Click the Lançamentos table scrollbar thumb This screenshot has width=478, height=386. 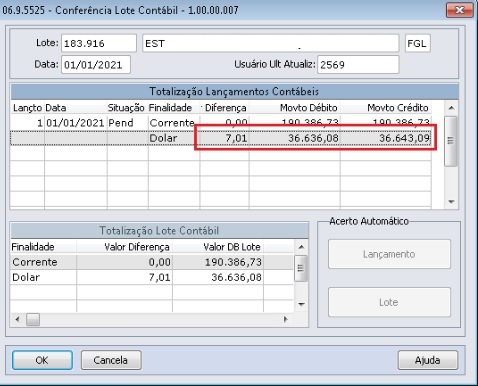pyautogui.click(x=451, y=141)
